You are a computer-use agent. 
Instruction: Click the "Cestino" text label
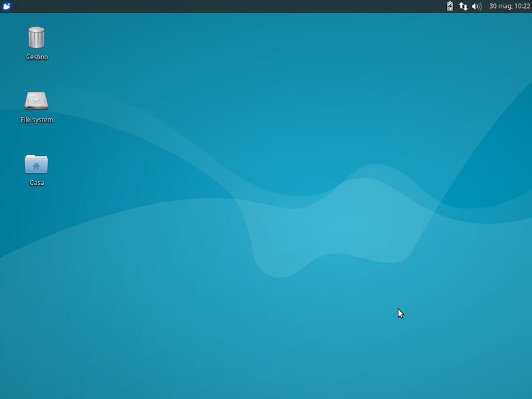tap(37, 57)
